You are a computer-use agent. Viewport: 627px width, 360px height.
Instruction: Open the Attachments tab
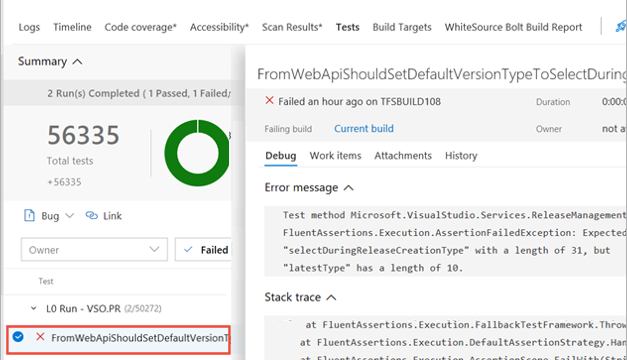(x=403, y=156)
